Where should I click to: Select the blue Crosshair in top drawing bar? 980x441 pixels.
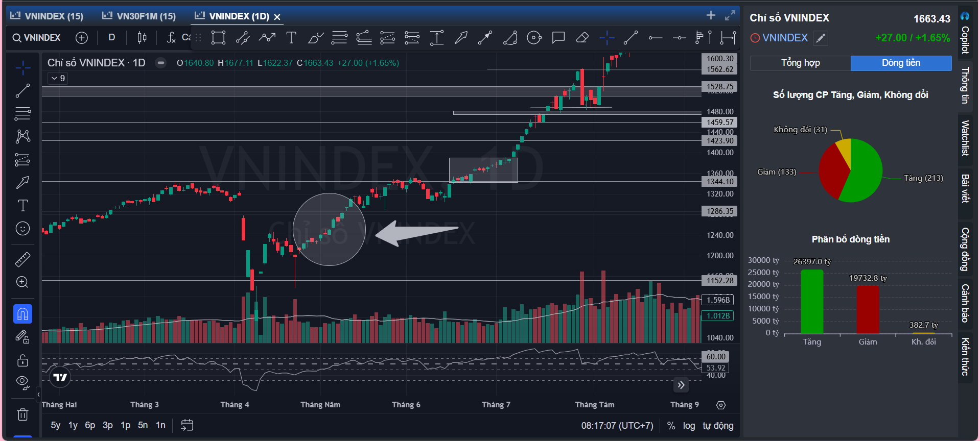click(607, 38)
